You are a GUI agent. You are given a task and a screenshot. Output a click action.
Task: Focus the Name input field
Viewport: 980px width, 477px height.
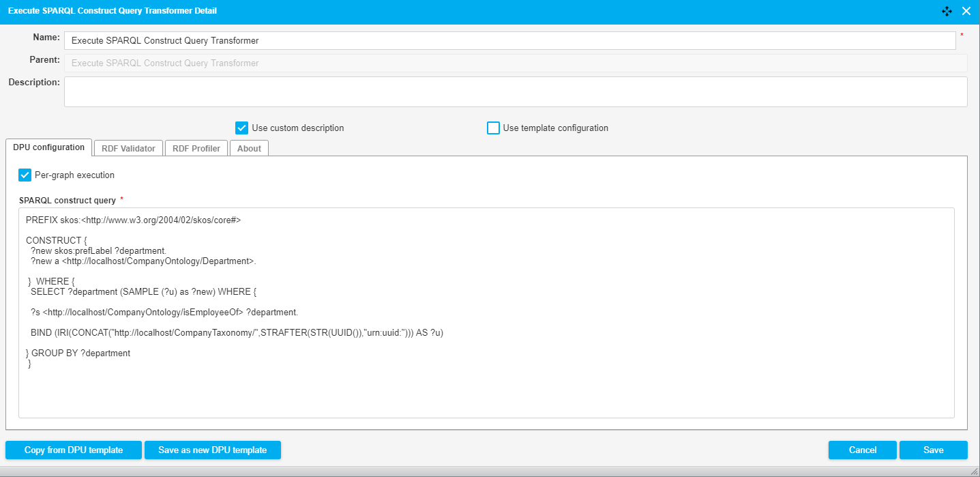(509, 41)
